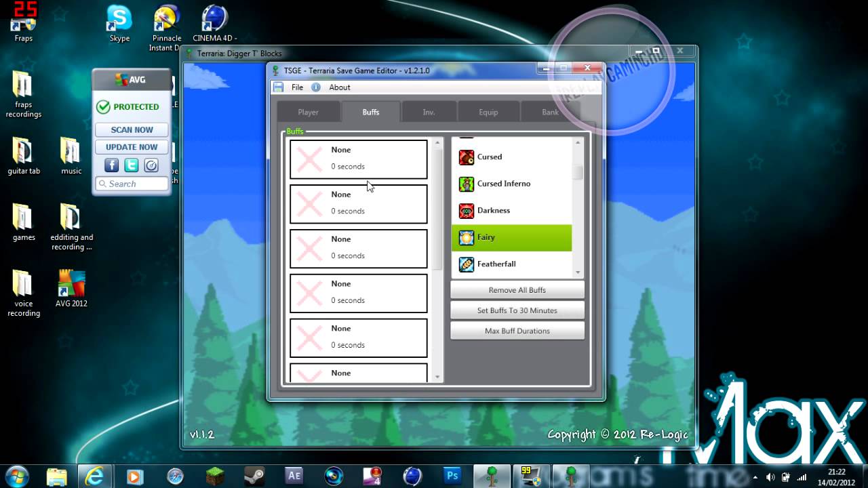This screenshot has height=488, width=868.
Task: Click SCAN NOW in AVG gadget
Action: tap(132, 129)
